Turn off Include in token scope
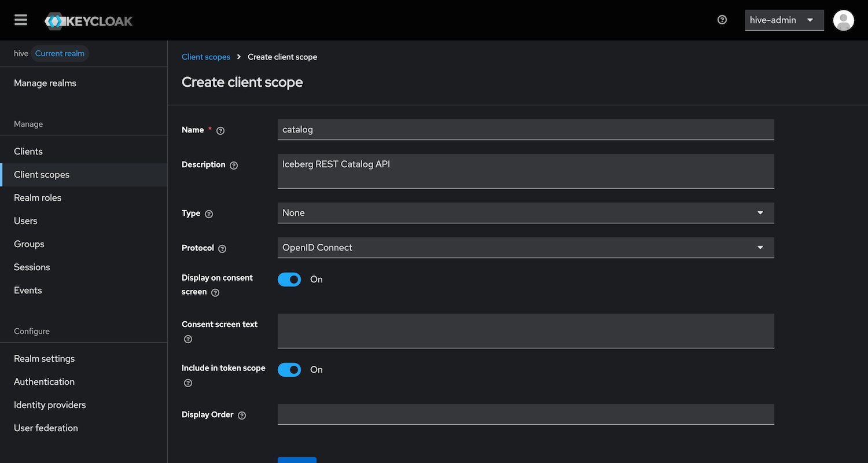 pos(289,370)
